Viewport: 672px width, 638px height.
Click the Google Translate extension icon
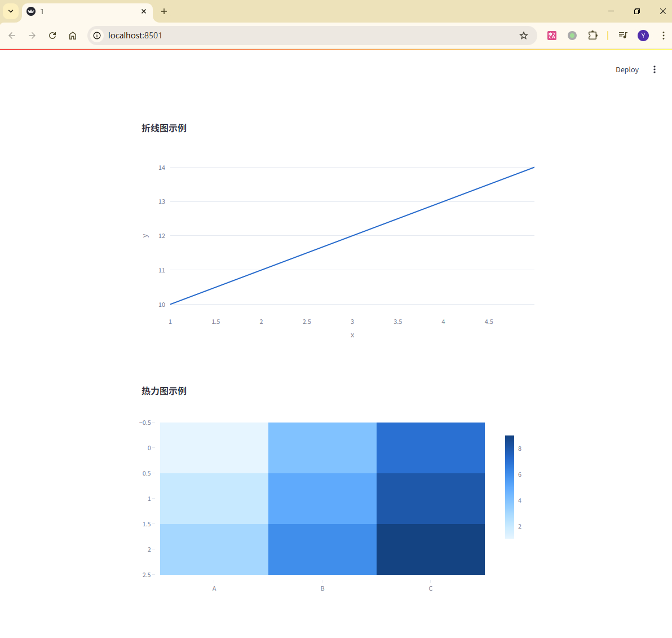pos(551,35)
